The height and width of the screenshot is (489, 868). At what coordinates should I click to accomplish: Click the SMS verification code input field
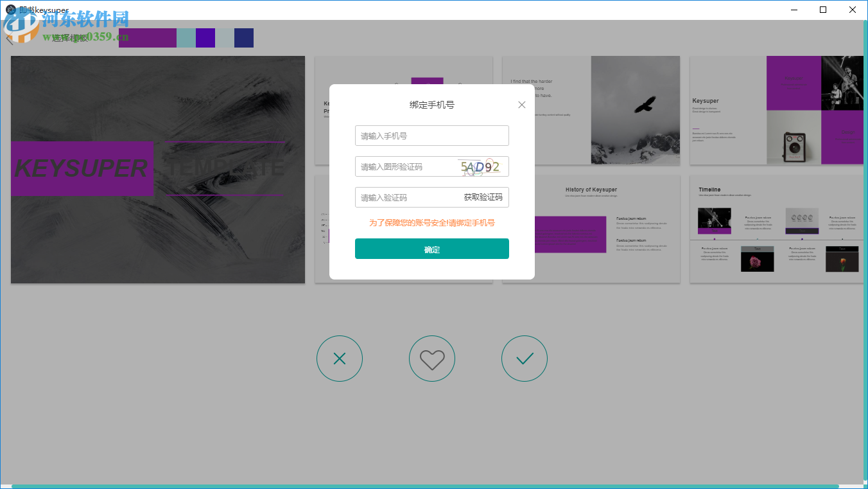tap(398, 197)
